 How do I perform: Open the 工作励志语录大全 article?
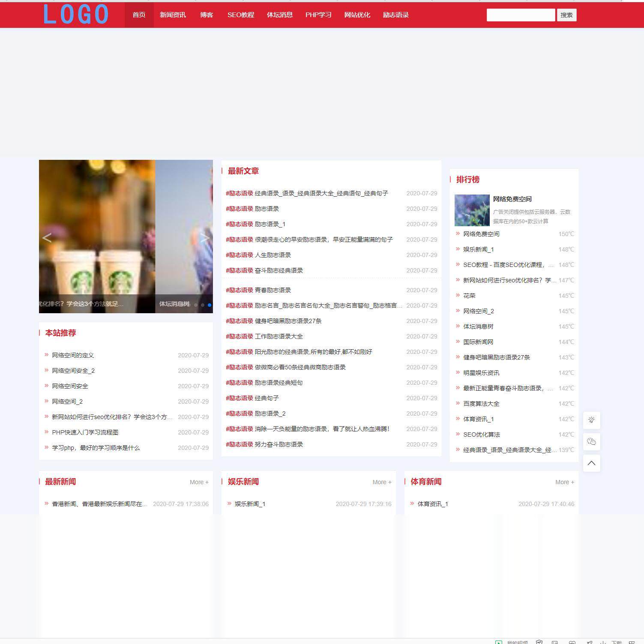(279, 336)
